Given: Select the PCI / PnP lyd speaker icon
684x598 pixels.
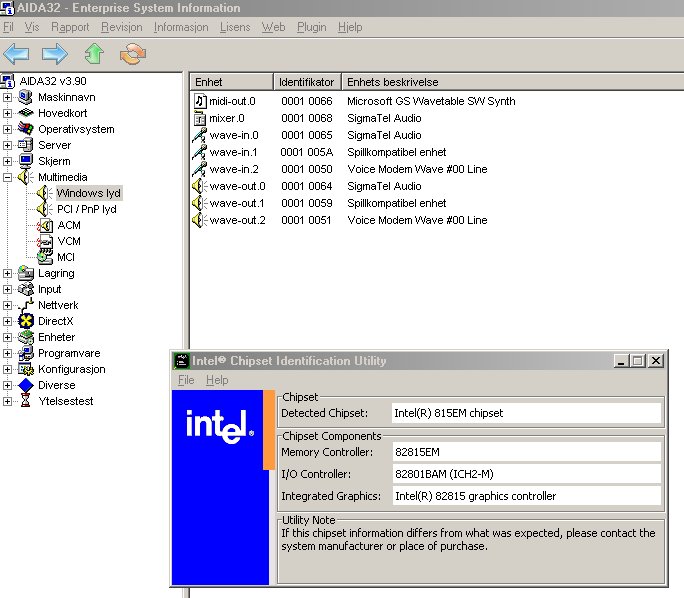Looking at the screenshot, I should (x=45, y=209).
